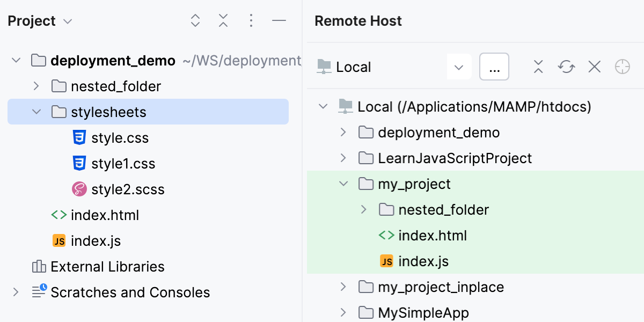Click the Expand All icon in Project toolbar

tap(195, 20)
